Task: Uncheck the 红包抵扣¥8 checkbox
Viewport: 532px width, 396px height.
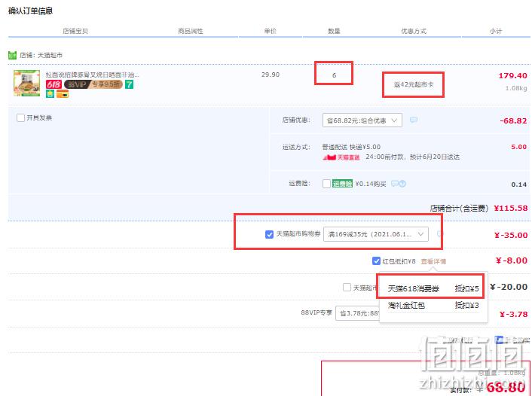Action: pos(376,261)
